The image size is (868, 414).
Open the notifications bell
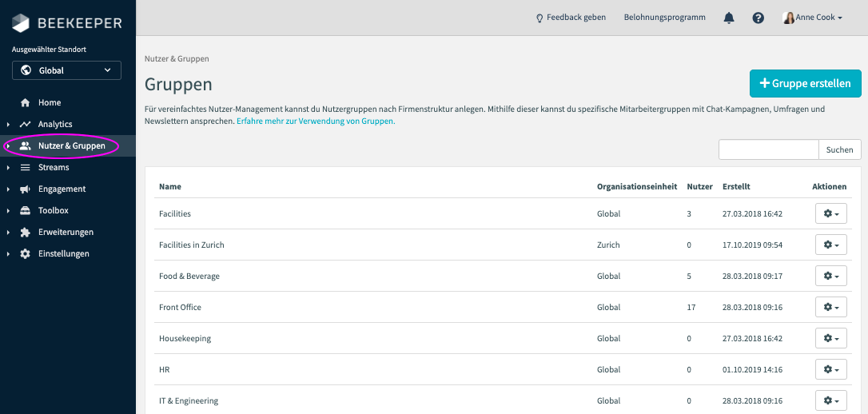[729, 18]
